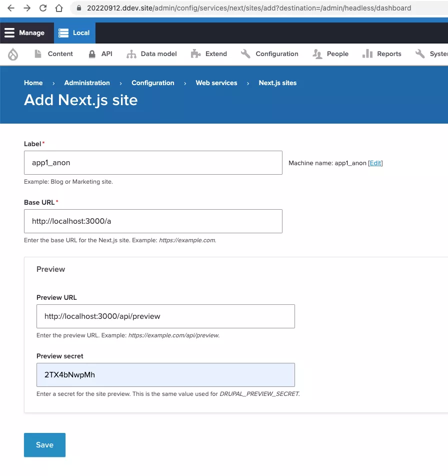The image size is (448, 476).
Task: Click the browser forward arrow
Action: (x=27, y=8)
